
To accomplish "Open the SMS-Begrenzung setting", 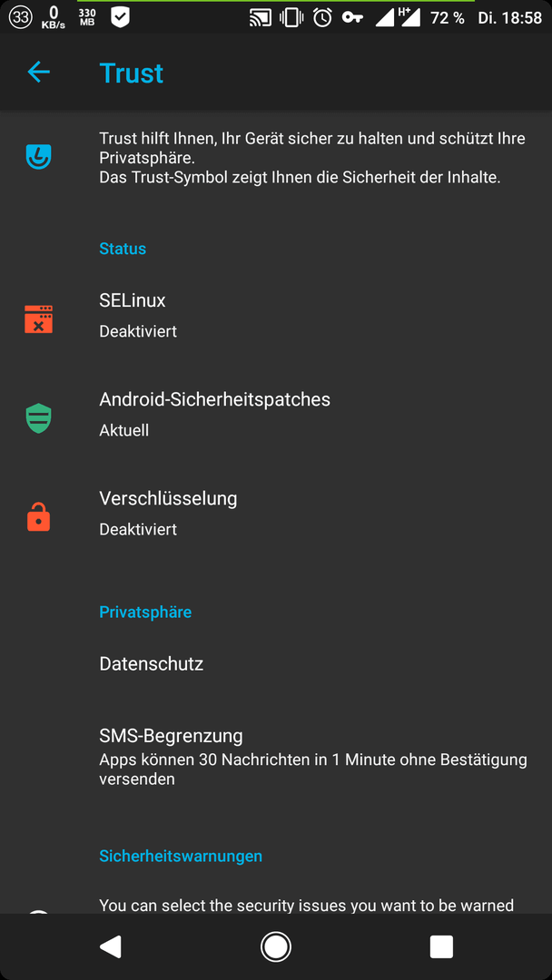I will point(276,756).
